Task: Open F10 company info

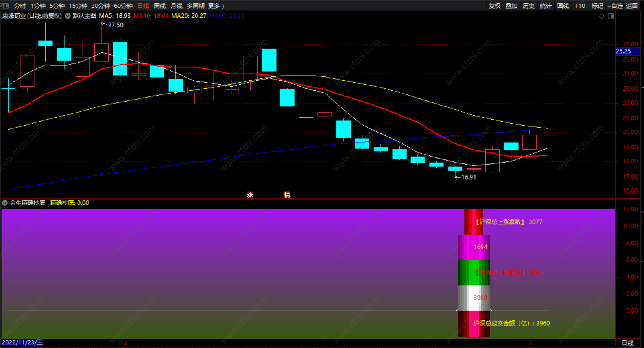Action: coord(580,6)
